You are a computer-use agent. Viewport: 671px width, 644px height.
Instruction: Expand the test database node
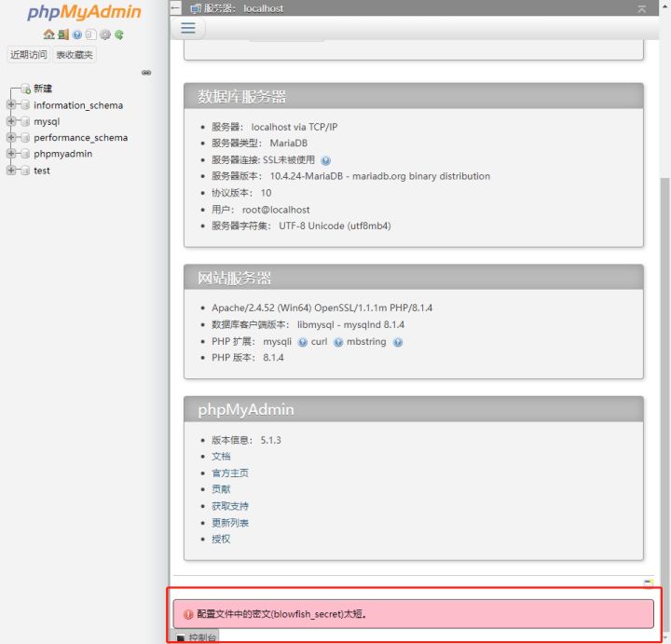click(x=11, y=171)
